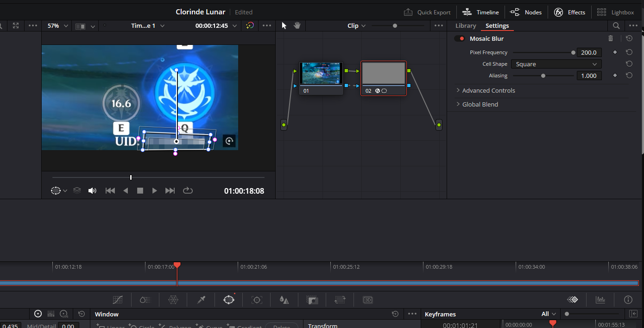Select the arrow pointer tool in node editor
The width and height of the screenshot is (644, 328).
click(x=284, y=25)
